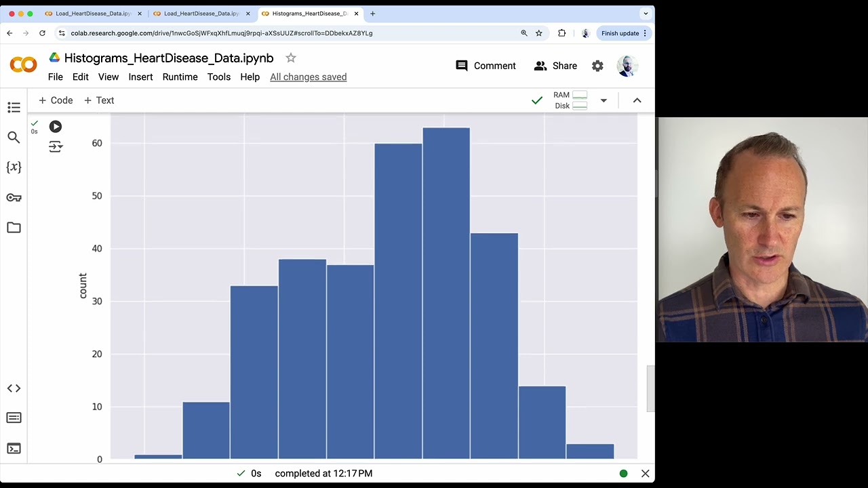868x488 pixels.
Task: Star the notebook Histograms_HeartDisease_Data
Action: tap(291, 58)
